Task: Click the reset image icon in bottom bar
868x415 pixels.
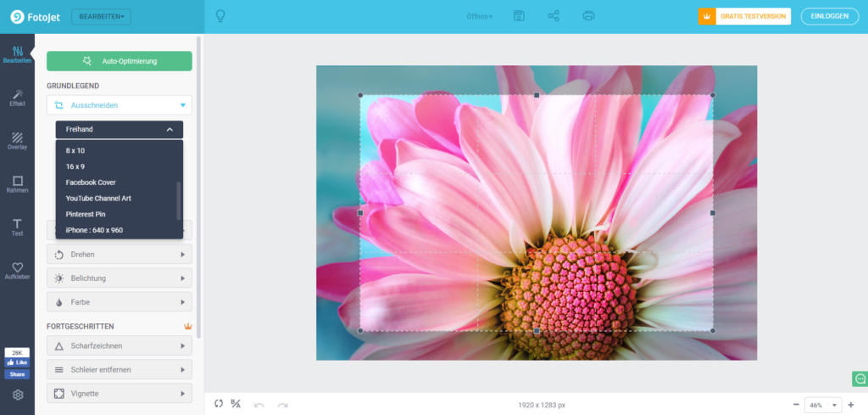Action: 219,403
